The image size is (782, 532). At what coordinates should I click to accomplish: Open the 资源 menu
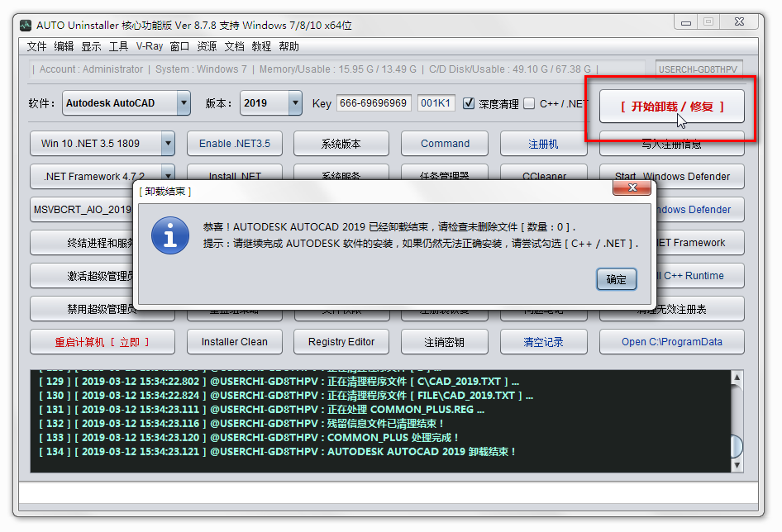207,46
